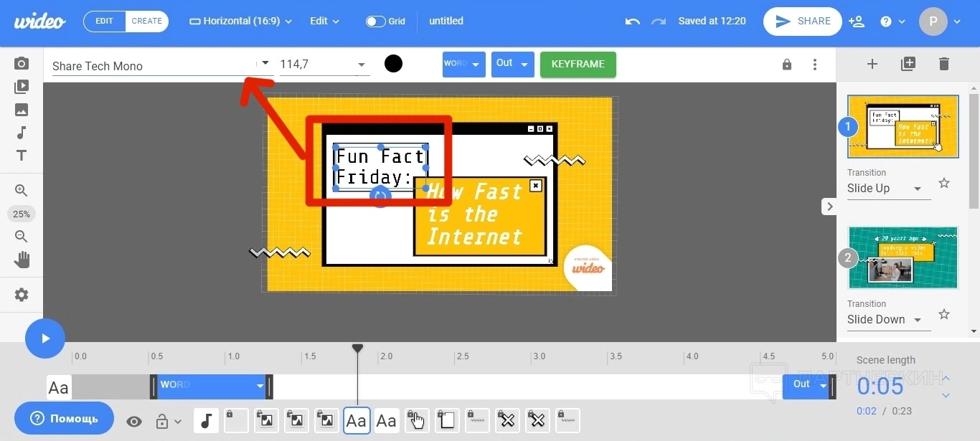Screen dimensions: 980x441
Task: Mark Slide Up transition as favorite star
Action: [944, 183]
